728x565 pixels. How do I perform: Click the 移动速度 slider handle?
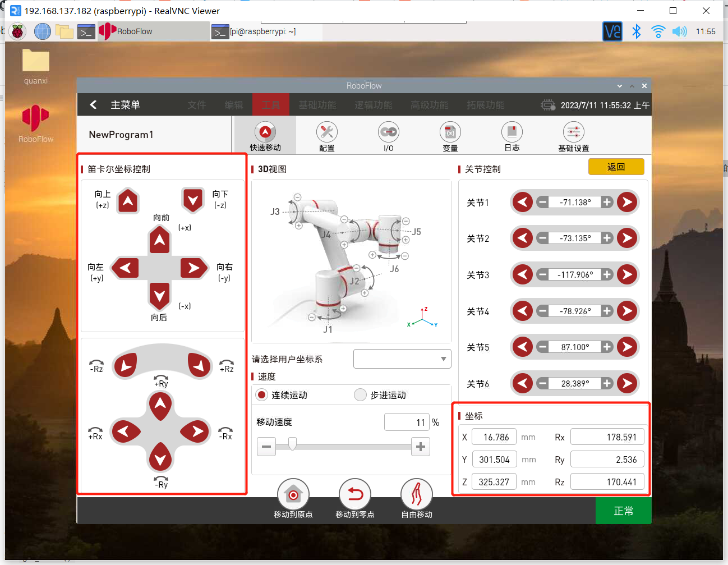point(292,445)
